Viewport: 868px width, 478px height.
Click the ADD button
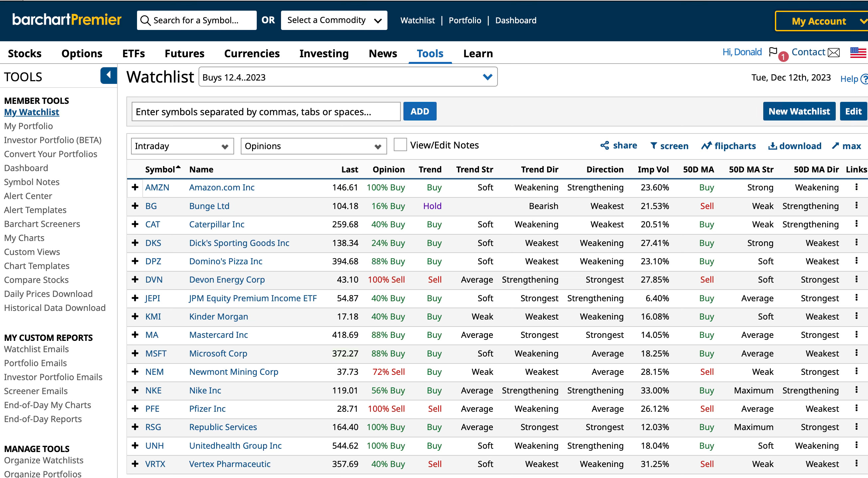(419, 111)
